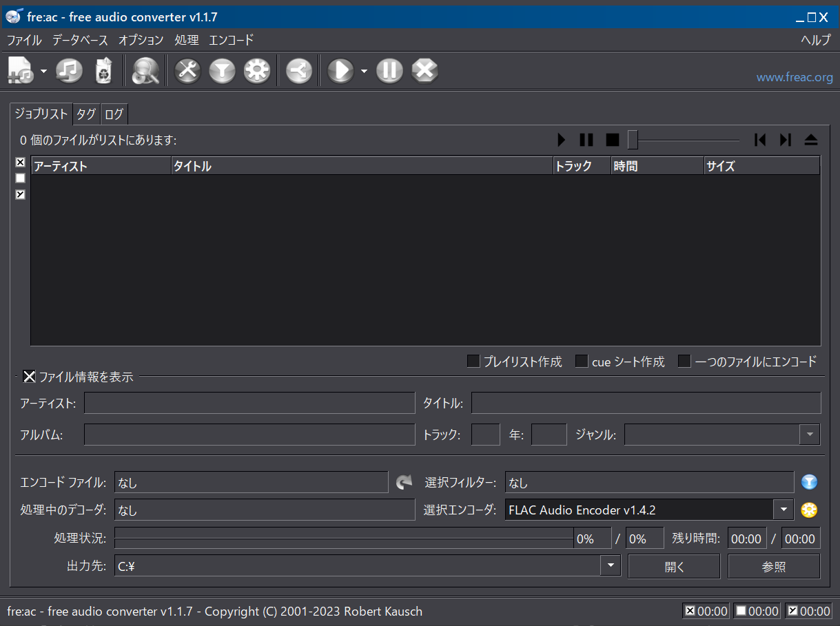Toggle the cue シート作成 checkbox

(582, 362)
